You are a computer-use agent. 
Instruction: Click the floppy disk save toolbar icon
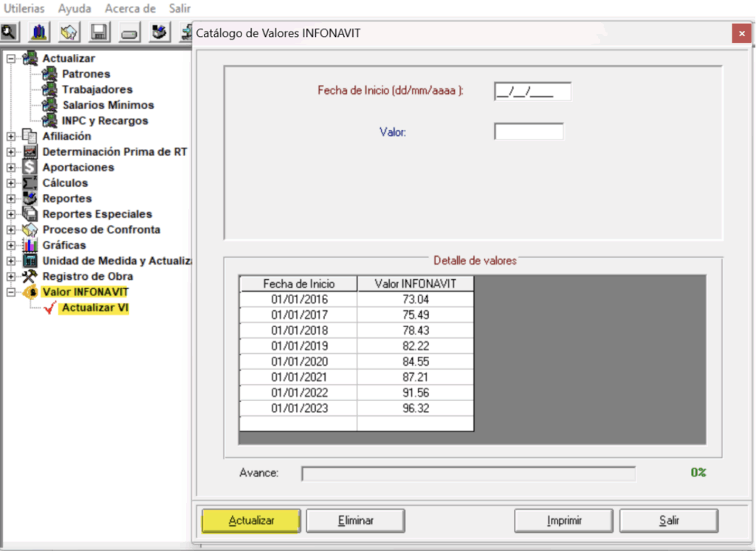click(x=99, y=32)
